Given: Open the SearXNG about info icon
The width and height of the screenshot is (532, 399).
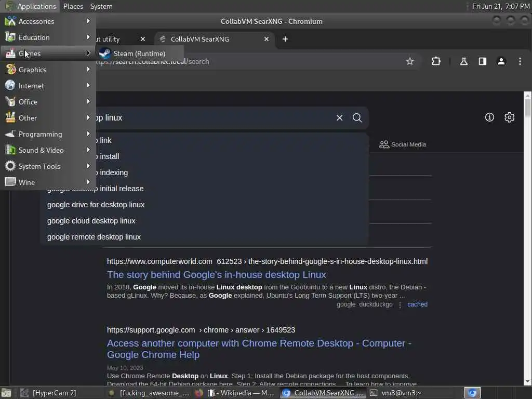Looking at the screenshot, I should [x=489, y=117].
